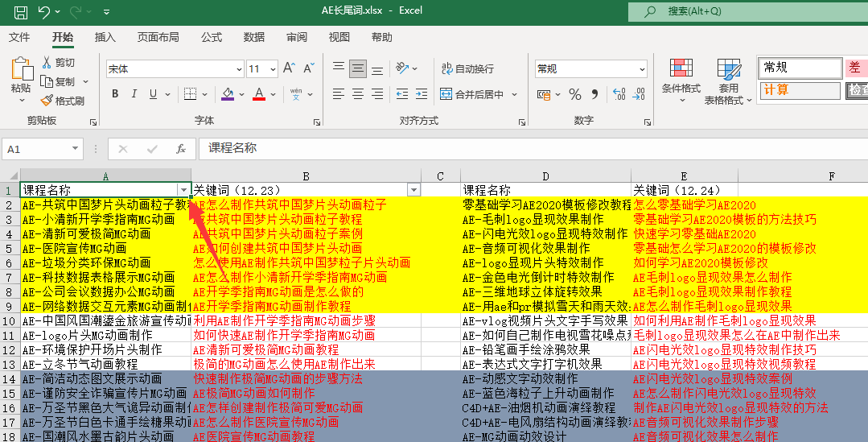
Task: Click the Cut (剪切) scissors icon
Action: (47, 62)
